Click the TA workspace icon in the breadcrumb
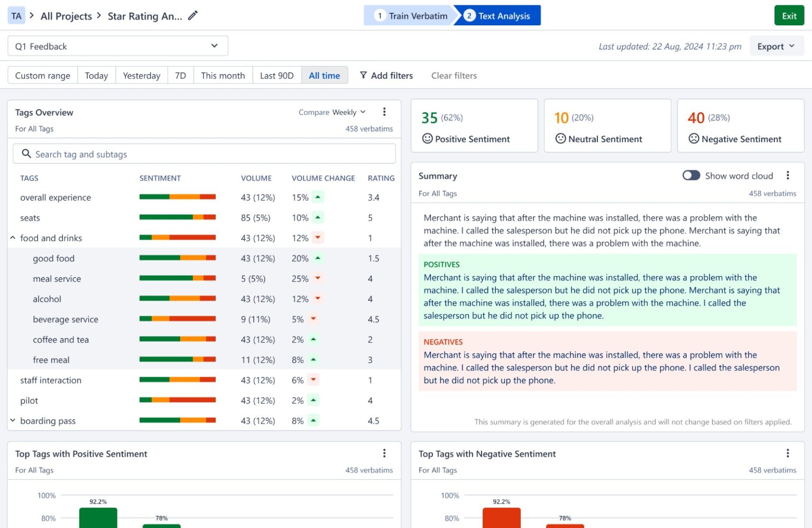 click(x=16, y=15)
